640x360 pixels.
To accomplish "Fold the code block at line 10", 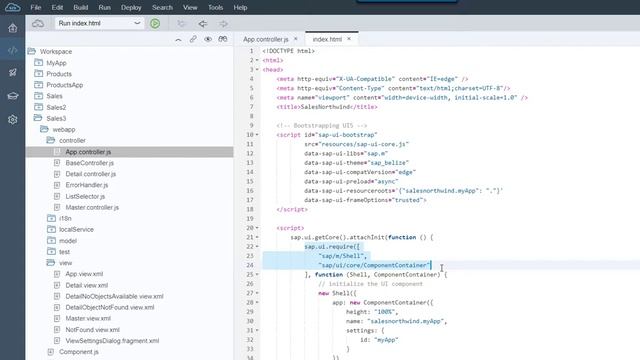I will [257, 135].
